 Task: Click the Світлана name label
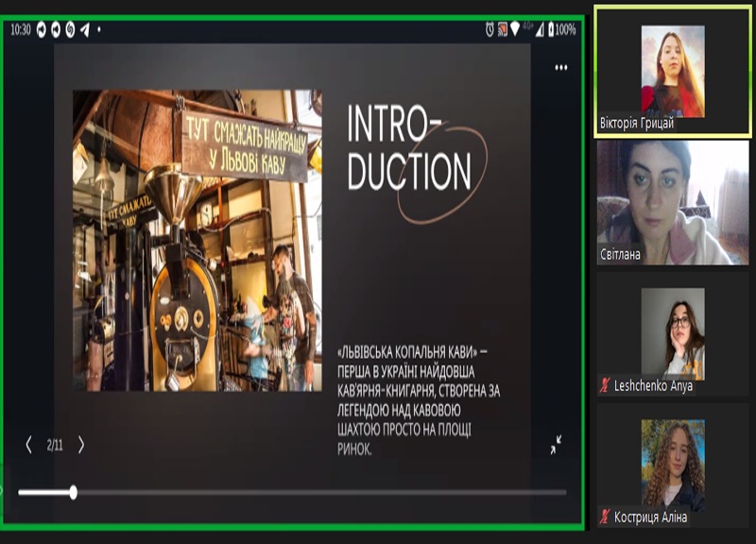click(x=620, y=254)
